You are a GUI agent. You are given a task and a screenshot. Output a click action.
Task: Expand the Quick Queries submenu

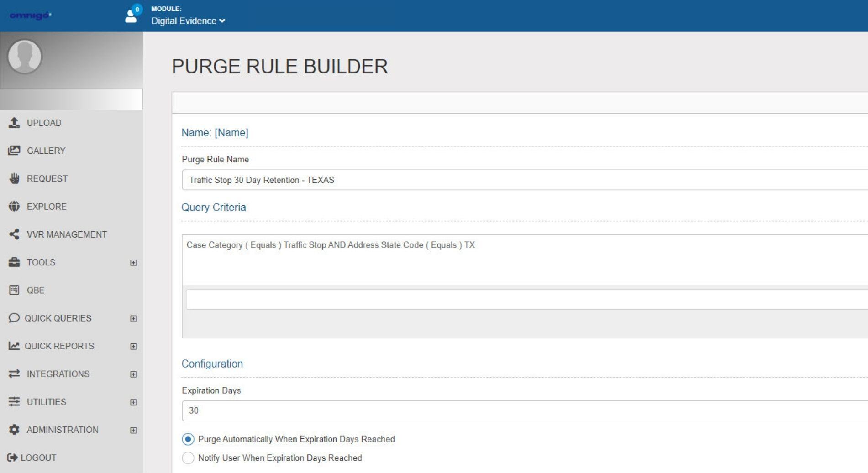pyautogui.click(x=133, y=318)
